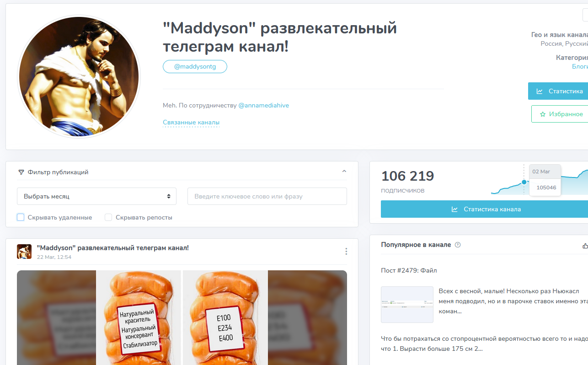
Task: Open the Выбрать месяц dropdown
Action: tap(97, 196)
